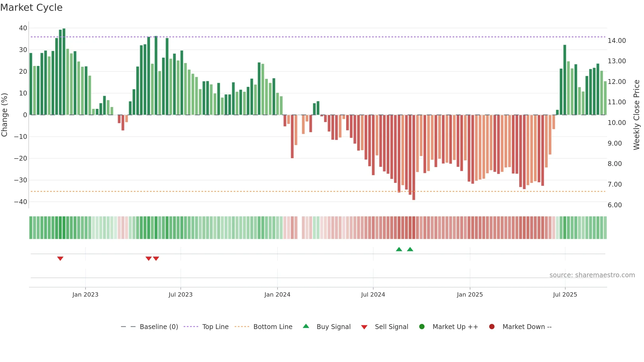Click the green Market Up circle icon
This screenshot has height=362, width=644.
pyautogui.click(x=422, y=327)
